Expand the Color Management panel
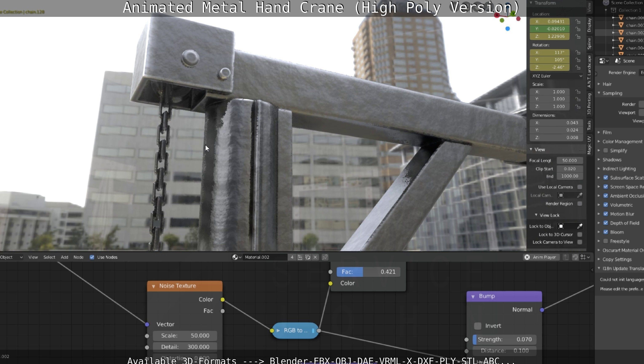This screenshot has height=364, width=644. (599, 141)
